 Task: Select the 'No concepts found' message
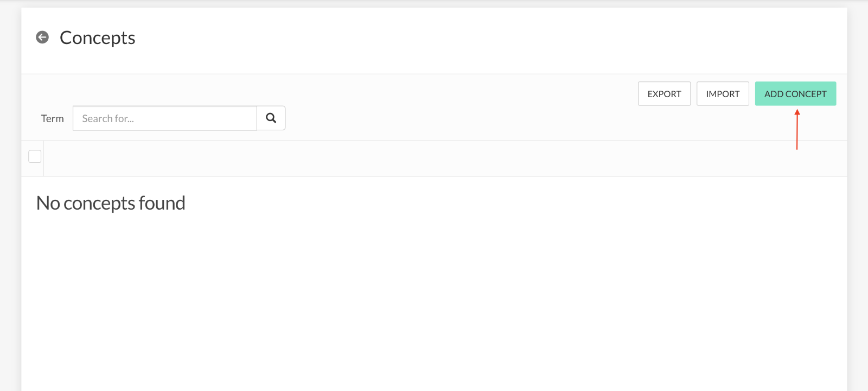(111, 203)
